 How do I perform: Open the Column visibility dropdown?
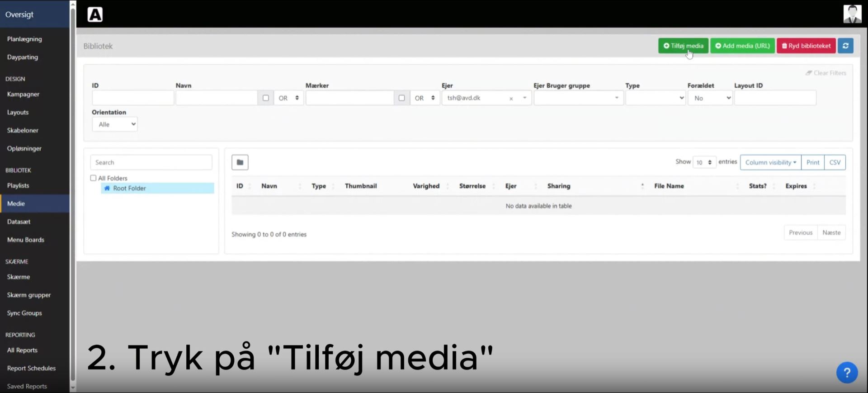point(770,162)
